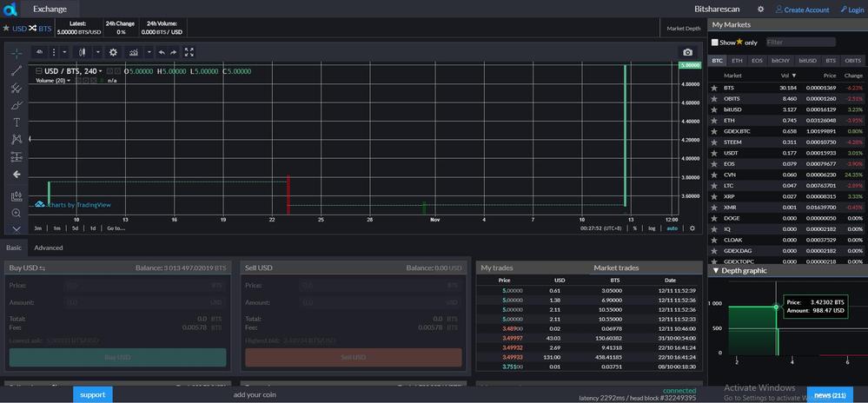Star the OBITS market row
This screenshot has width=868, height=403.
pyautogui.click(x=714, y=98)
